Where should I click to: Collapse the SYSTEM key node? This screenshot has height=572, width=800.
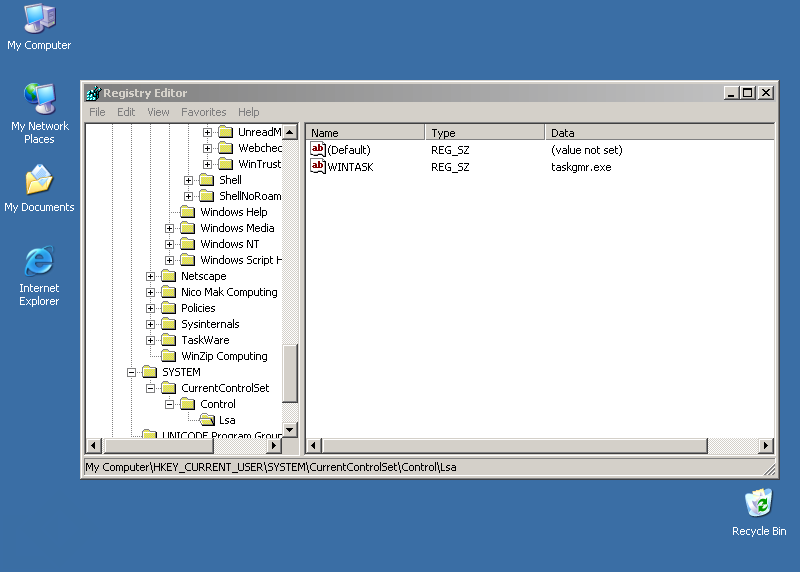tap(132, 372)
